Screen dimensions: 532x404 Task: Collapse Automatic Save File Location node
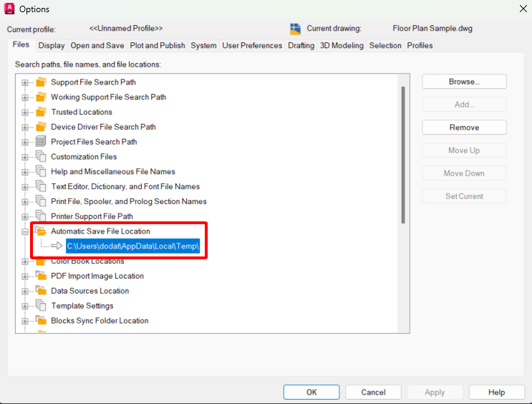tap(25, 232)
